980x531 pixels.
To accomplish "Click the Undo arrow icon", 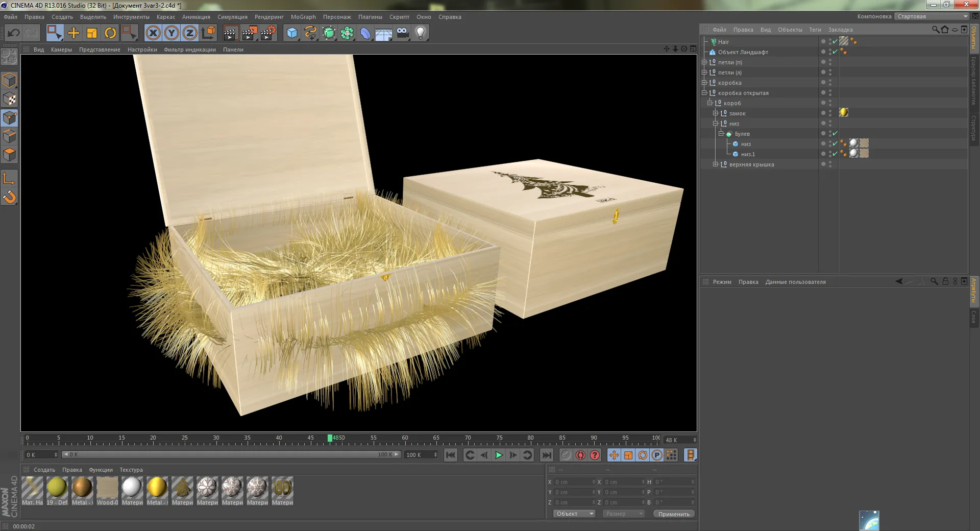I will coord(13,33).
